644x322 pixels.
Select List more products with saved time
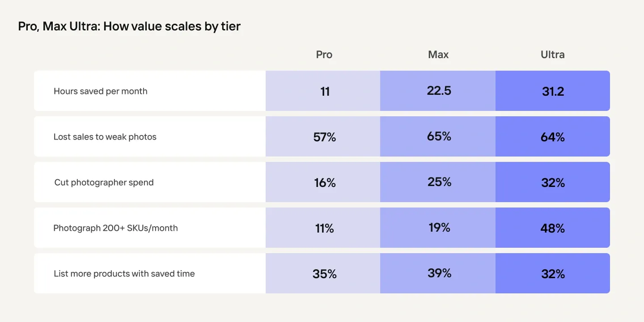[124, 274]
